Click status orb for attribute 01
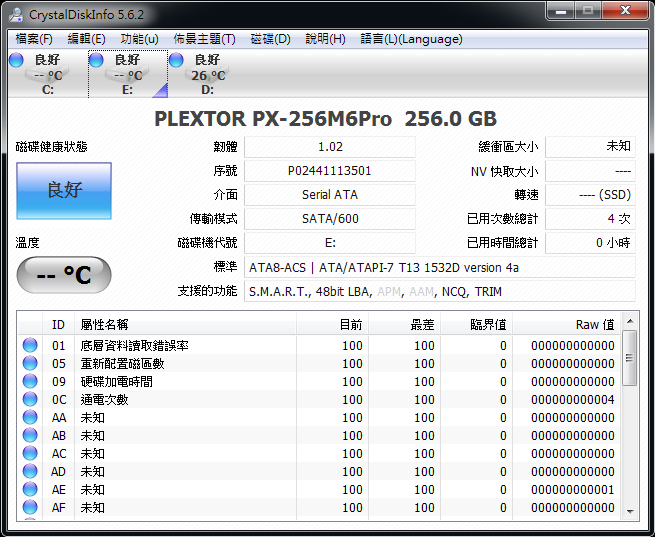This screenshot has height=537, width=655. point(30,345)
